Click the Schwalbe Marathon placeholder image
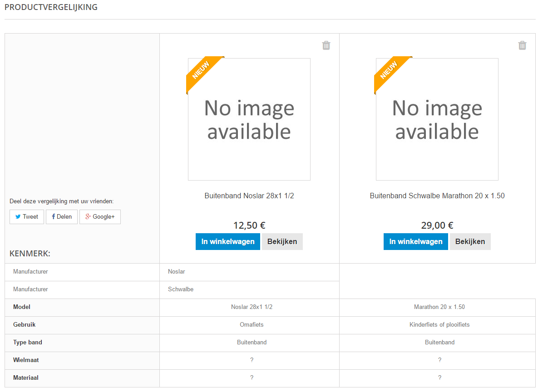Viewport: 538px width, 392px height. [x=437, y=119]
